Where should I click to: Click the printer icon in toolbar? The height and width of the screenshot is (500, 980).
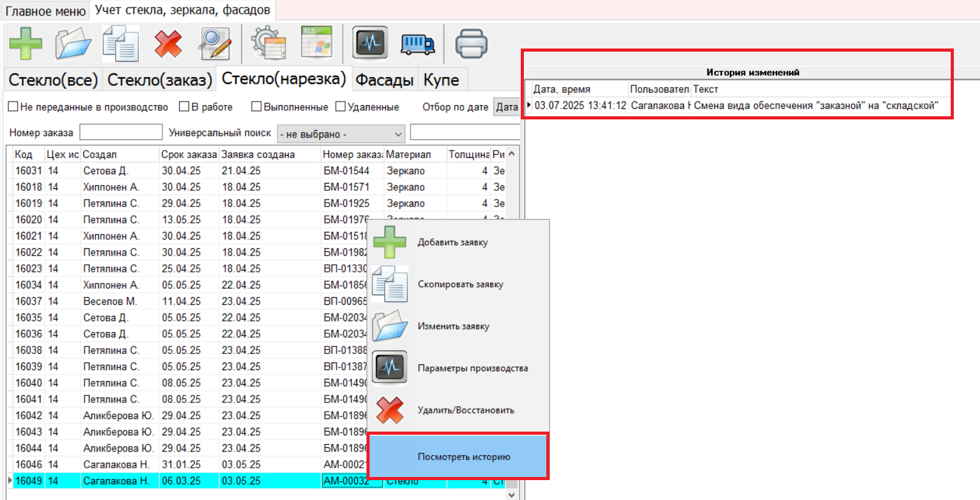[471, 44]
